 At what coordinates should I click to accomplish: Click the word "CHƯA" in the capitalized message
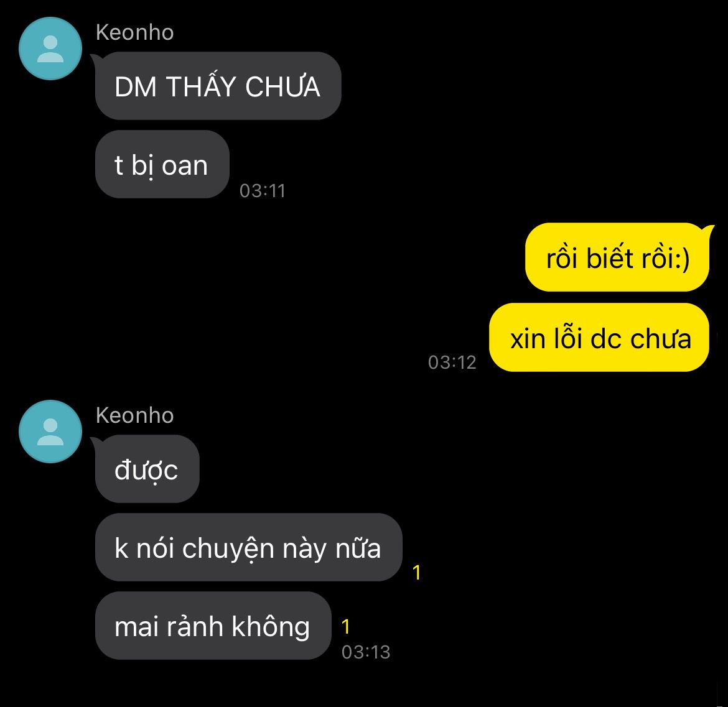click(282, 87)
